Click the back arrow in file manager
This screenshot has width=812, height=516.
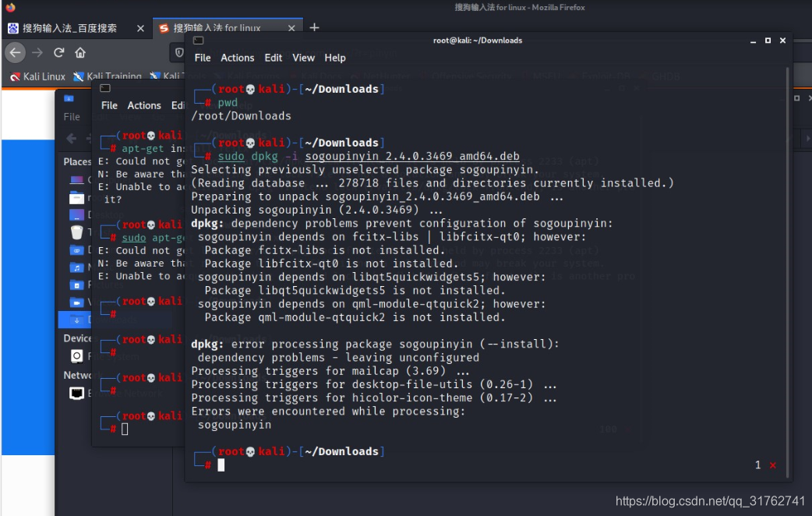(72, 138)
